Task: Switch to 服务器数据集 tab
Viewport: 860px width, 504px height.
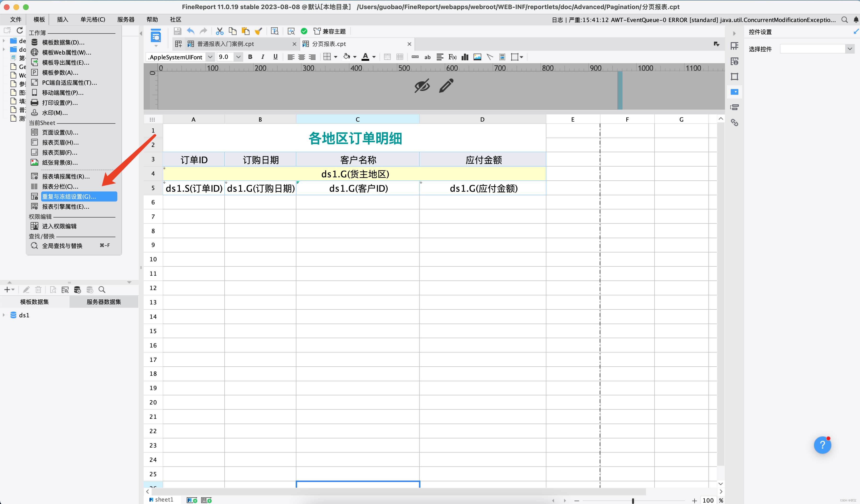Action: point(104,302)
